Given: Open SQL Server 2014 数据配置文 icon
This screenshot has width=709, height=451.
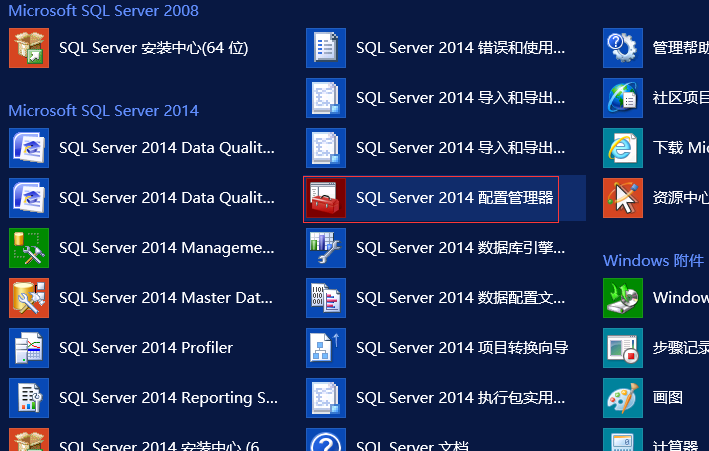Looking at the screenshot, I should pos(326,298).
